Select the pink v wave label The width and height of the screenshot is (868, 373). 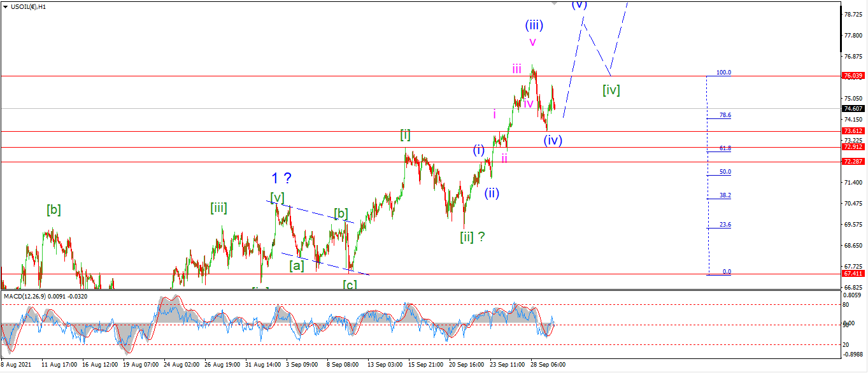click(x=532, y=42)
